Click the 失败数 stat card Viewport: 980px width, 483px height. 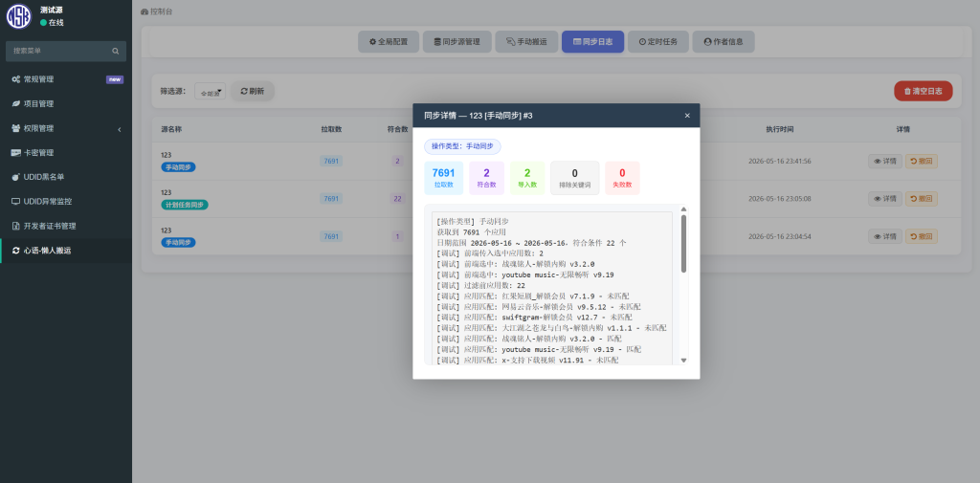[x=622, y=178]
